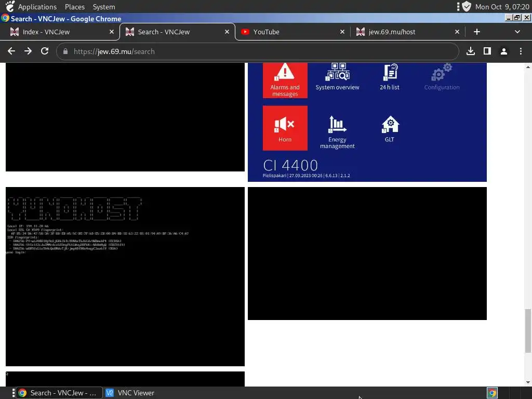Close the YouTube tab
Screen dimensions: 532x399
coord(342,32)
